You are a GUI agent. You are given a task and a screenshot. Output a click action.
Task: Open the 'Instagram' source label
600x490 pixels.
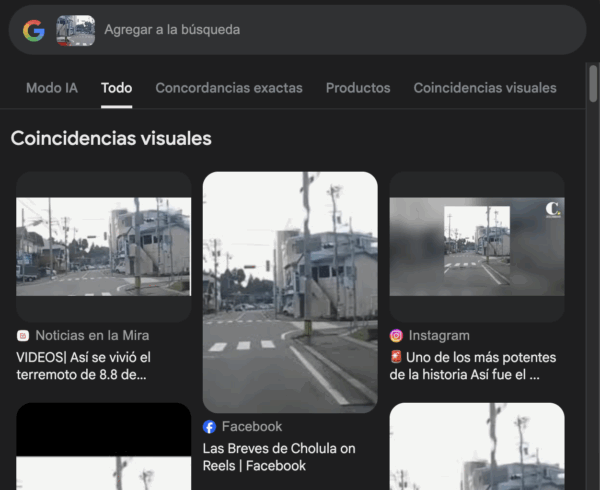click(x=439, y=335)
